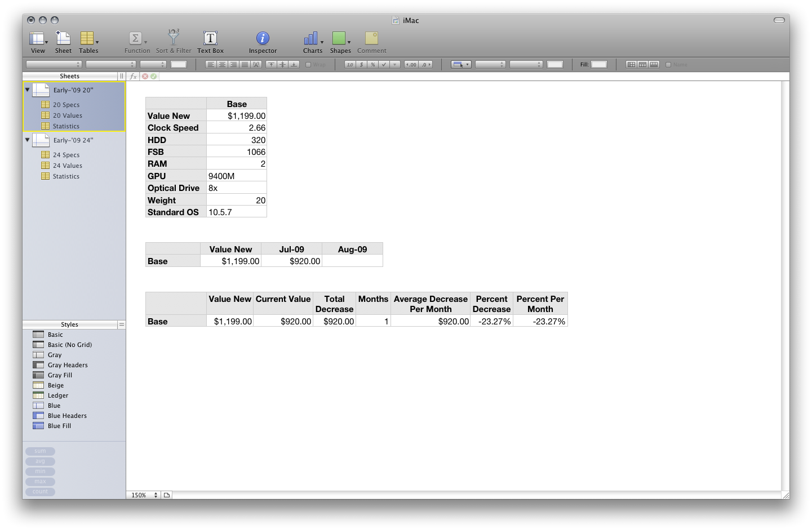
Task: Decrease decimal places button
Action: (425, 64)
